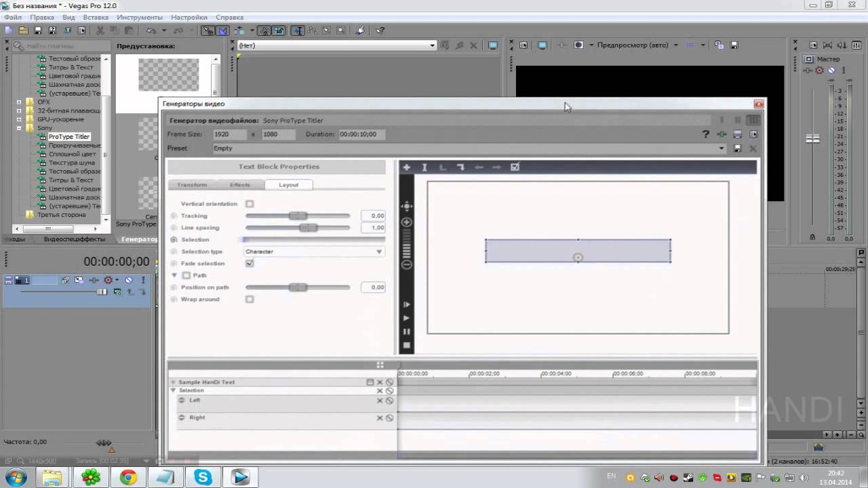
Task: Zoom out with the minus circle icon
Action: 407,264
